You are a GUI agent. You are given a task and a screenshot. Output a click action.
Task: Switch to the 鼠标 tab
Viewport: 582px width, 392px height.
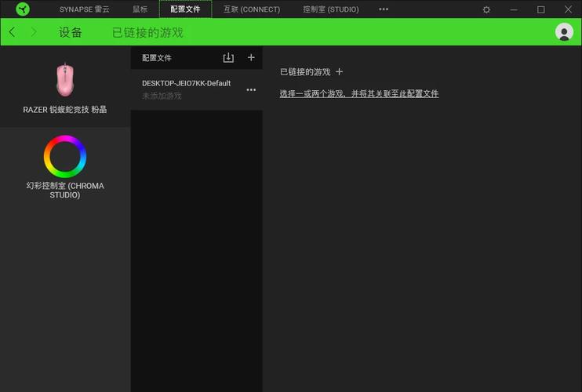(140, 9)
